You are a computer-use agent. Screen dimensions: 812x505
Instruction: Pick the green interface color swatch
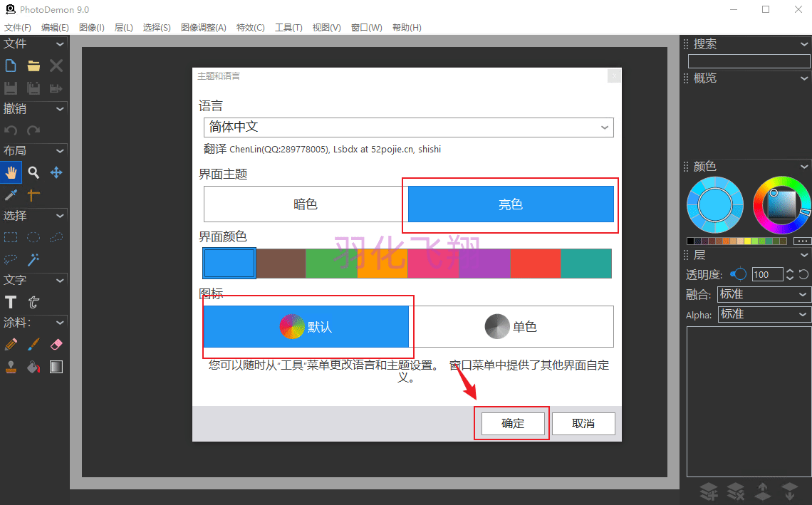[331, 263]
